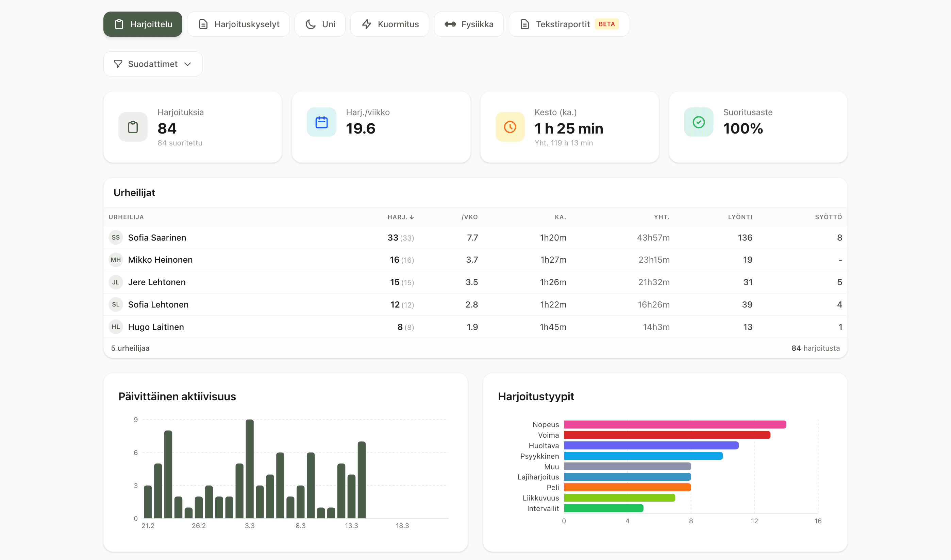Sort table by LYÖNTI column header

(739, 217)
